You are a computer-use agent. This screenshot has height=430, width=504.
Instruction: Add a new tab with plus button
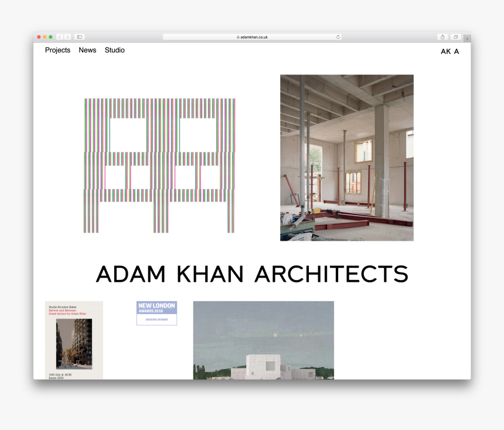467,39
